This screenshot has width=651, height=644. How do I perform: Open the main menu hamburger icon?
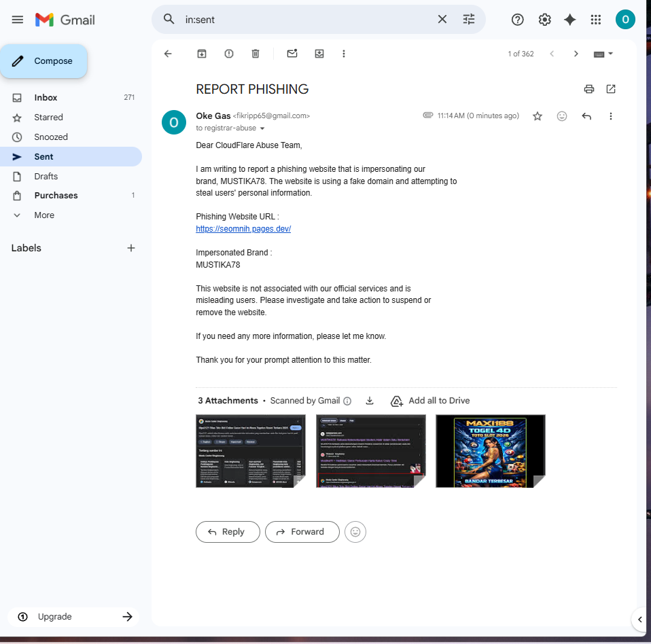(18, 20)
